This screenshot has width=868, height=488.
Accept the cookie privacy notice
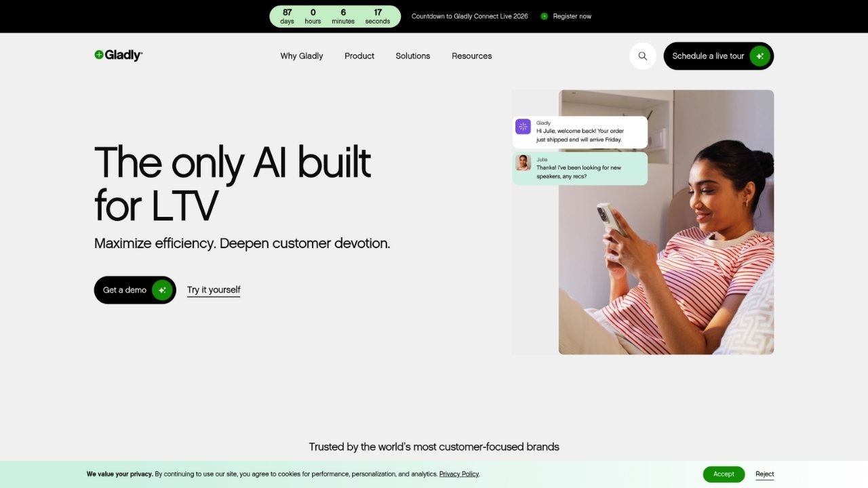[x=724, y=474]
